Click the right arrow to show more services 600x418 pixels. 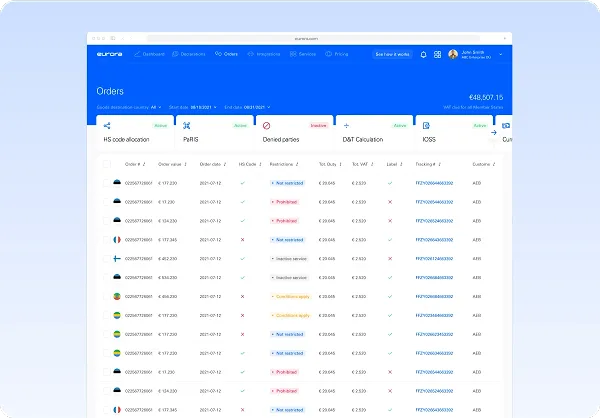[x=494, y=132]
